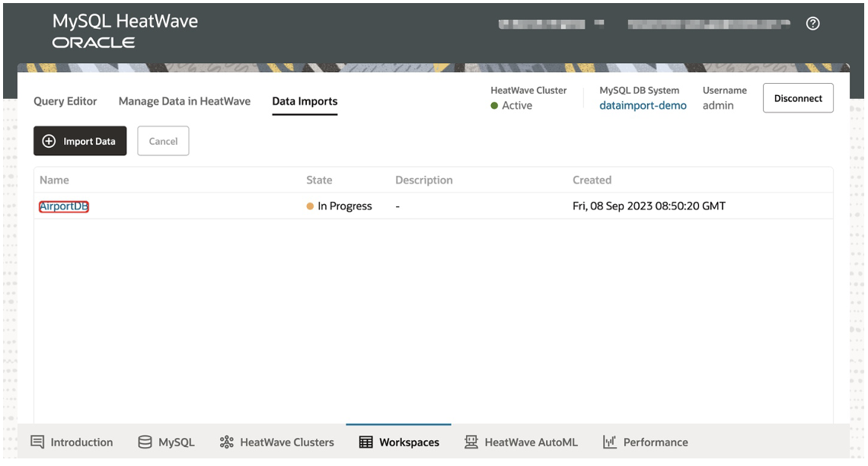Click the plus icon on Import Data
The height and width of the screenshot is (466, 868).
click(48, 141)
